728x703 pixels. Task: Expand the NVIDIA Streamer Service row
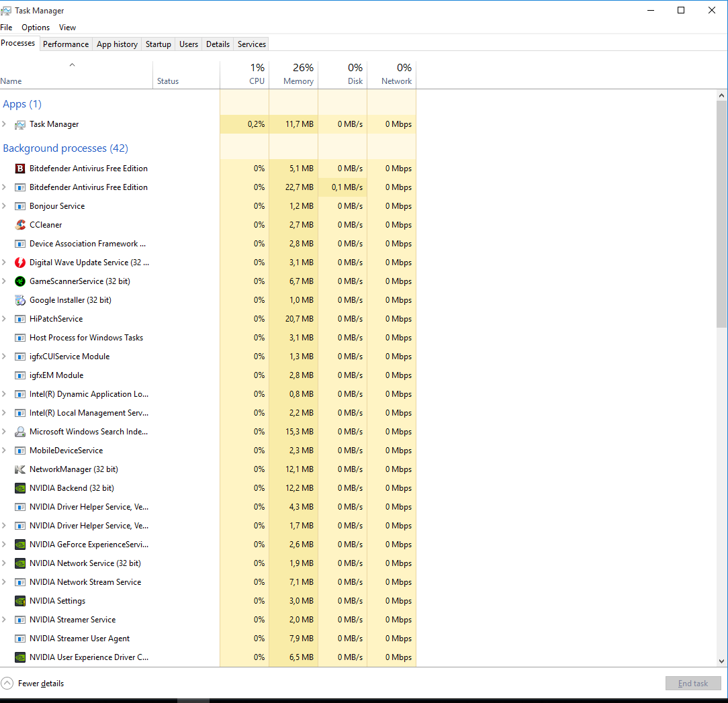[x=4, y=620]
